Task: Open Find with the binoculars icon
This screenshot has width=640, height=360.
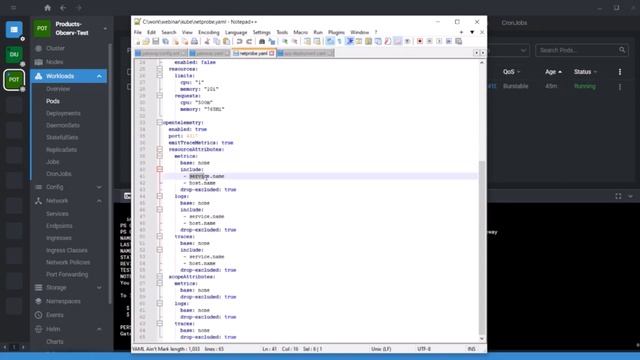Action: [262, 41]
